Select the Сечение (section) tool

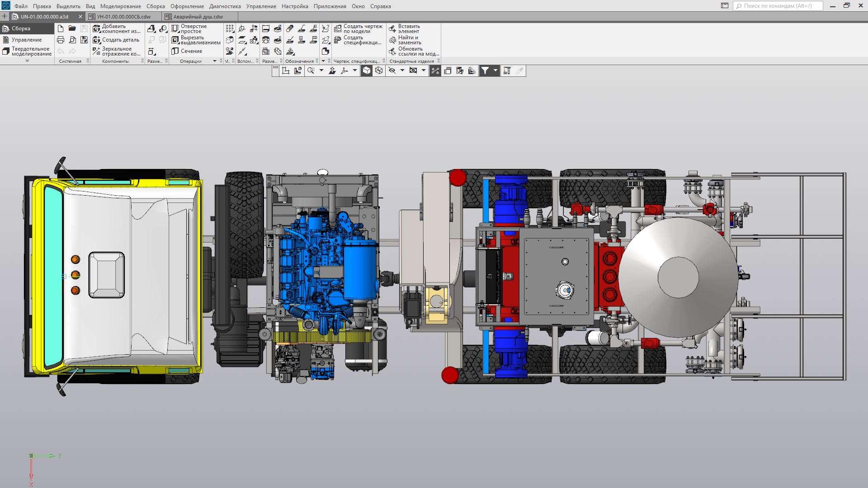pos(187,51)
